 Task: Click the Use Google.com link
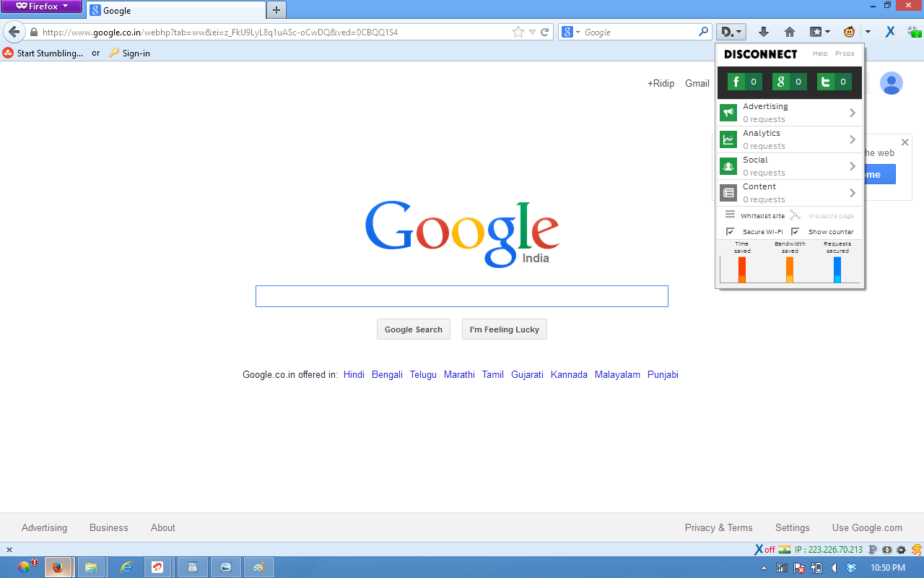pos(867,527)
